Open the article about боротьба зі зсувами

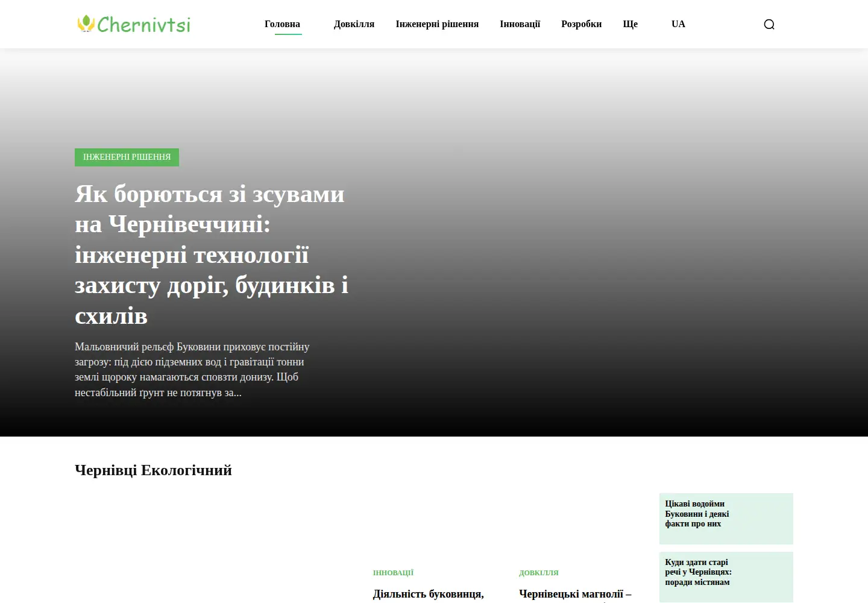point(212,254)
